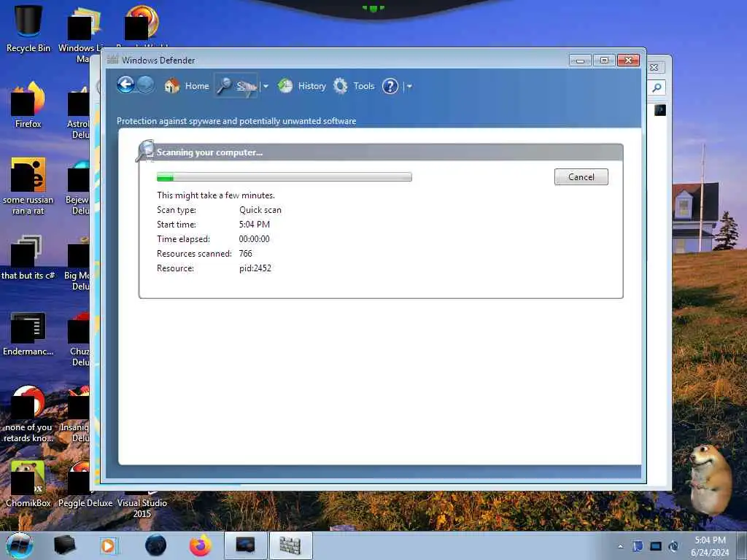
Task: Click the black box taskbar icon
Action: coord(65,545)
